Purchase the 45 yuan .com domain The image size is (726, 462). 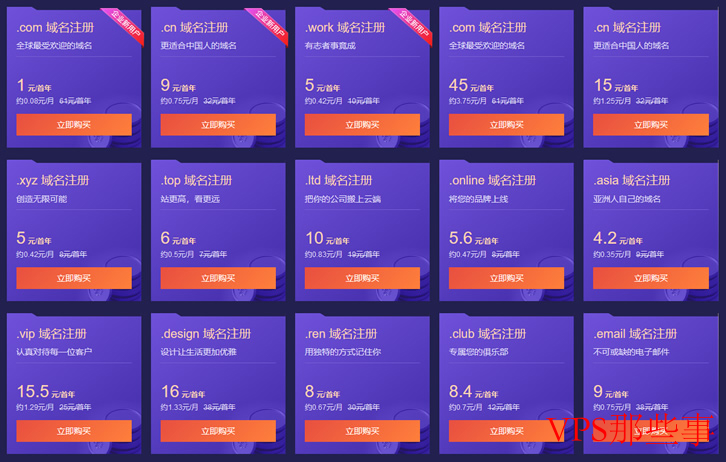506,125
